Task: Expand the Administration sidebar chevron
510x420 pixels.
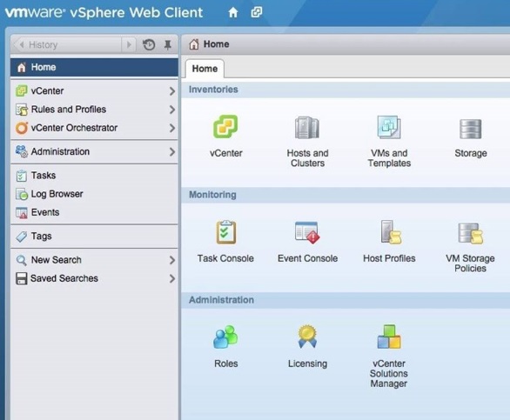Action: 172,152
